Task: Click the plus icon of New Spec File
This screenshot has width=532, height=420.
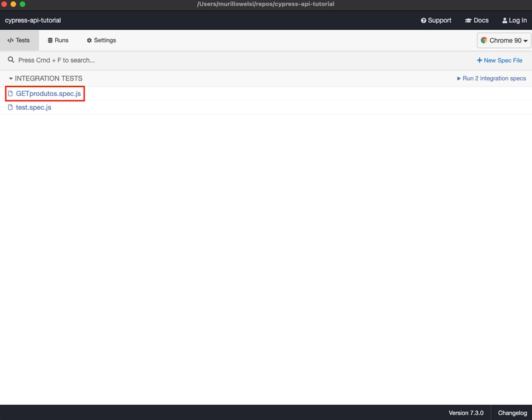Action: click(479, 61)
